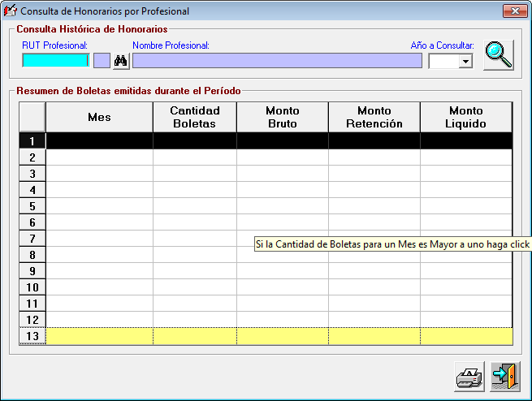Viewport: 532px width, 401px height.
Task: Click the printer icon to print
Action: pos(469,377)
